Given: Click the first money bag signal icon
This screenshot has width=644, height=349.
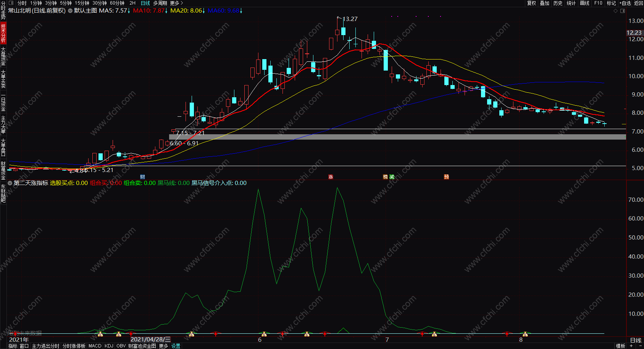Looking at the screenshot, I should point(100,334).
